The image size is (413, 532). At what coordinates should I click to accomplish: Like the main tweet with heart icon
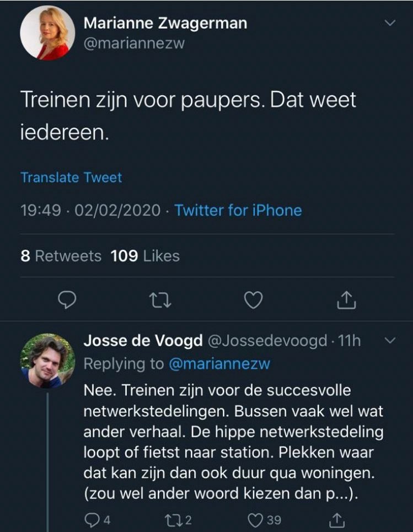[x=253, y=299]
